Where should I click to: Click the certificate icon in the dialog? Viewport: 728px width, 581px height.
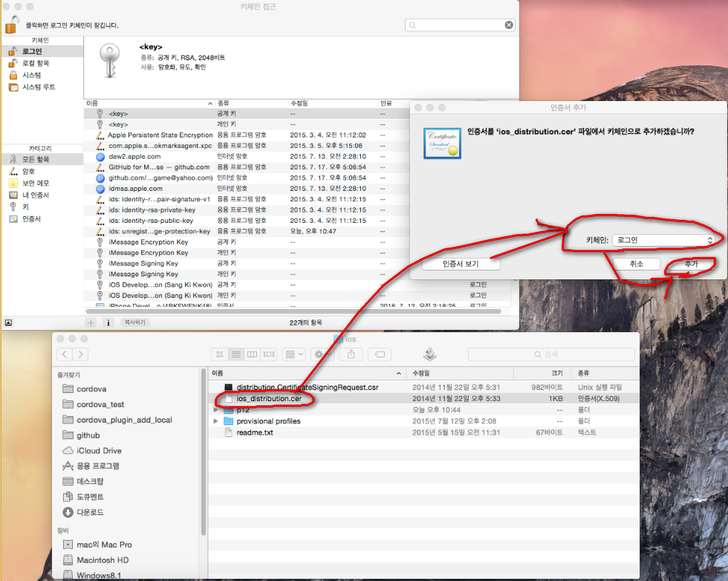(x=442, y=143)
